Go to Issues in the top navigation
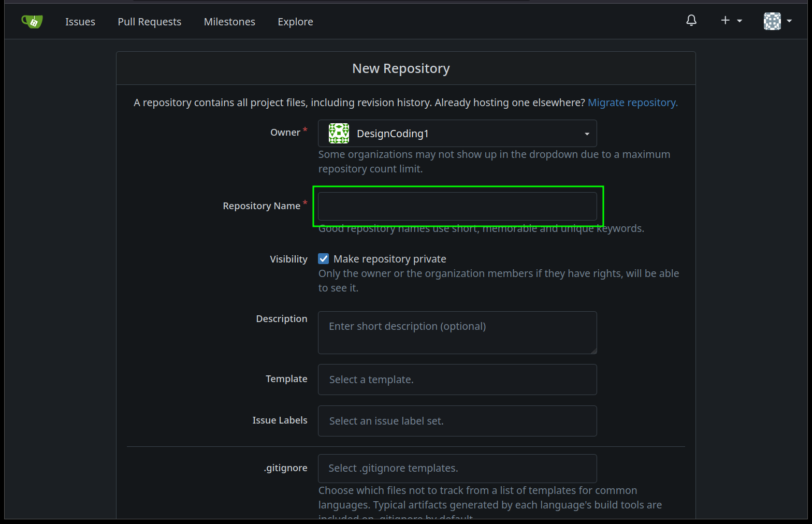The height and width of the screenshot is (524, 812). (x=80, y=22)
